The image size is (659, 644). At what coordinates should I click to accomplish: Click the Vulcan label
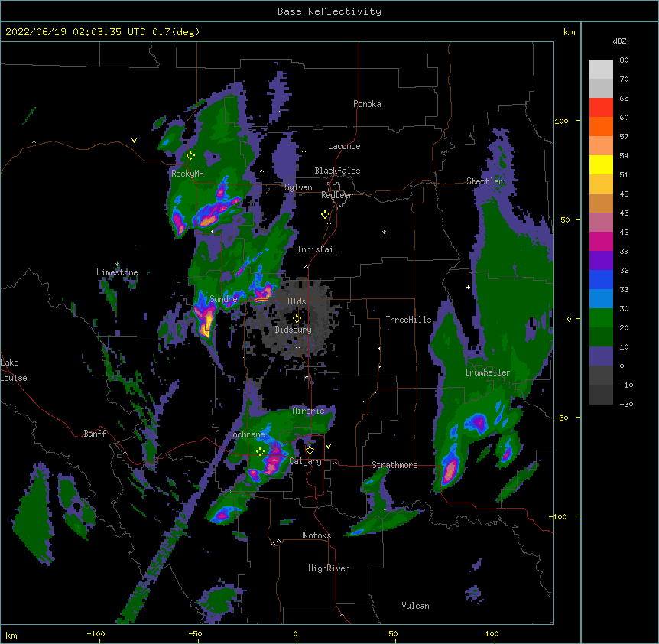(x=415, y=606)
